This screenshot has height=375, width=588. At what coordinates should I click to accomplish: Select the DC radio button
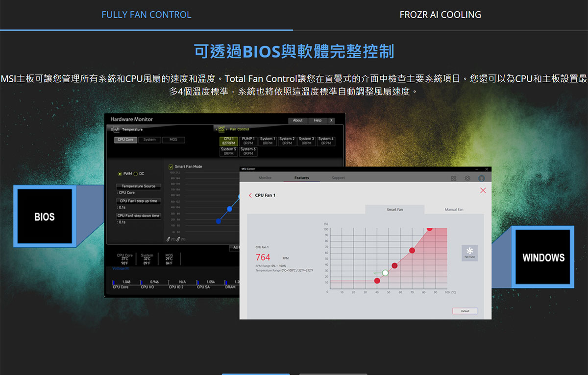136,174
